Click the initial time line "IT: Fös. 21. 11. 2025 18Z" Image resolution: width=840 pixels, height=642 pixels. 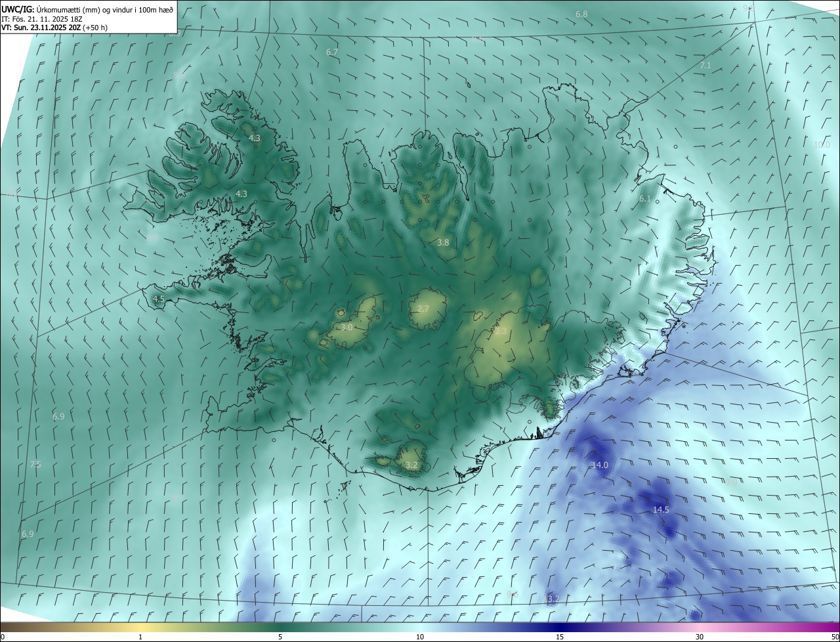[43, 19]
